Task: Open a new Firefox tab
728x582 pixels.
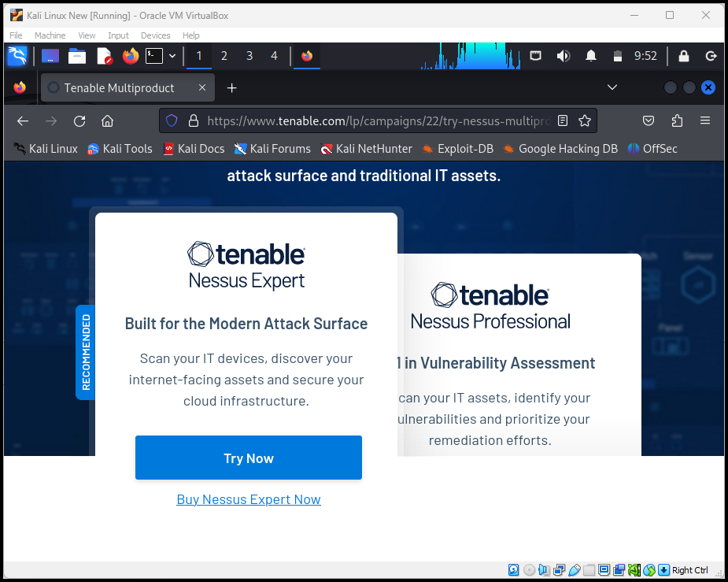Action: (231, 87)
